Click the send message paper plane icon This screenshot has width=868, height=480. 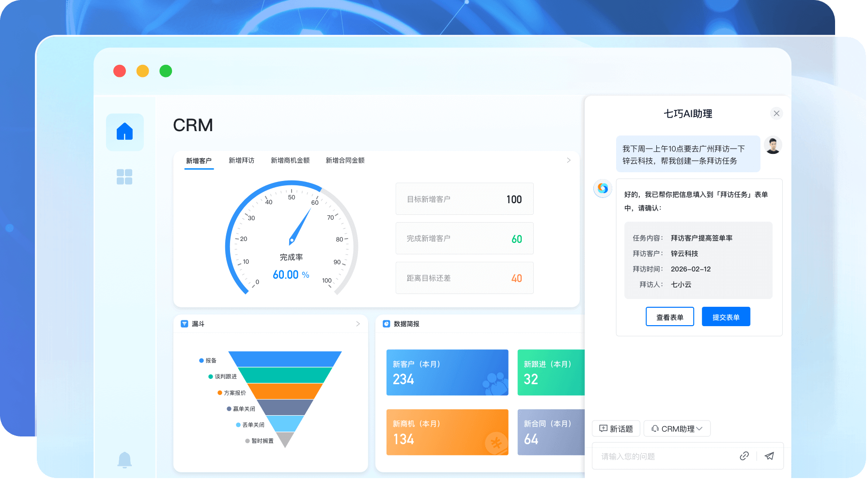(x=769, y=456)
